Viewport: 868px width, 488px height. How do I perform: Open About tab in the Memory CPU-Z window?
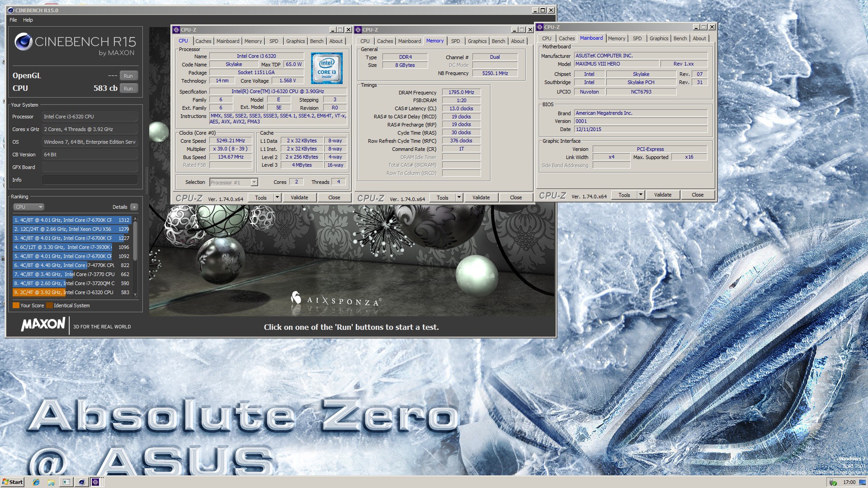(518, 41)
